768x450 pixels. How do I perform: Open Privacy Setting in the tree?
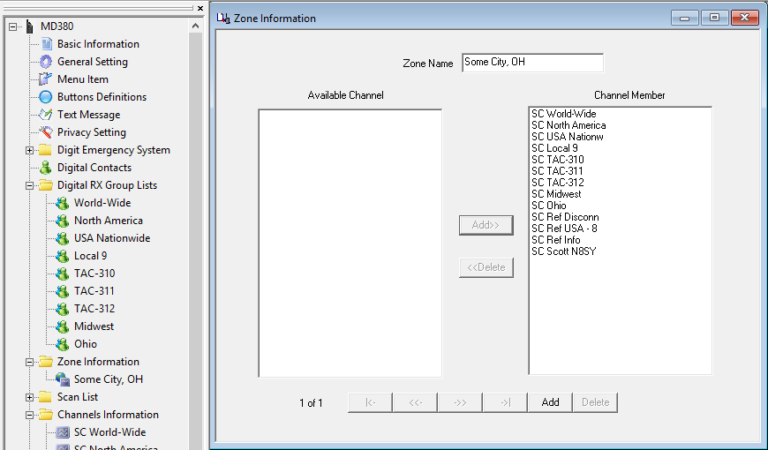pyautogui.click(x=91, y=132)
